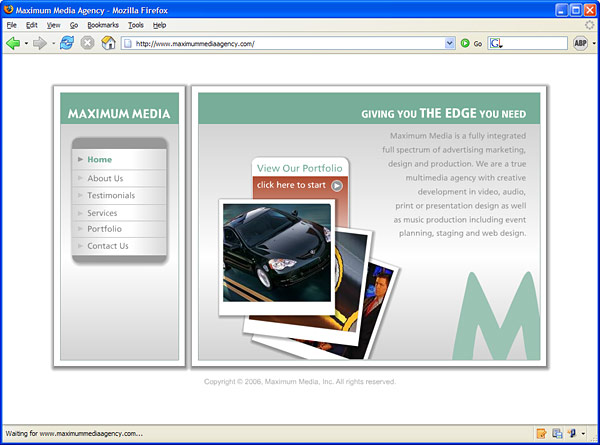Click the Waiting for maximummediaagency.com status text

[x=74, y=434]
